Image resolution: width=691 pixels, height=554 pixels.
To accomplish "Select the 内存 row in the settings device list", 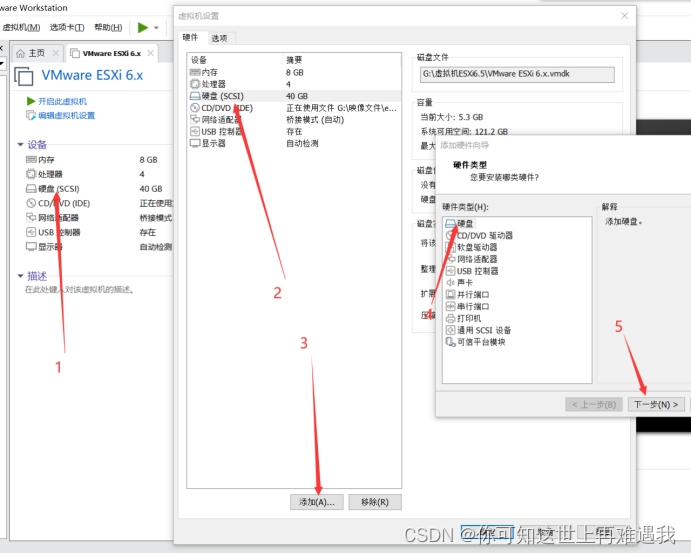I will click(x=294, y=72).
